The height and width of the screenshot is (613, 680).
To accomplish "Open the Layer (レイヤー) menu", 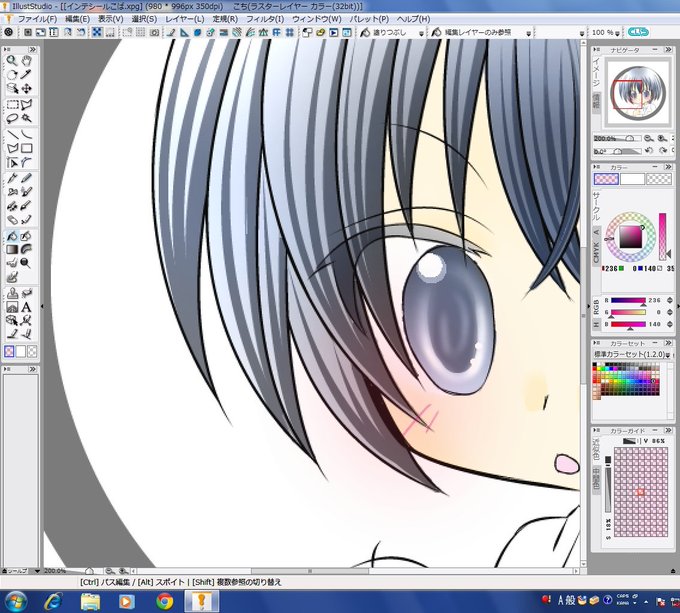I will (184, 20).
